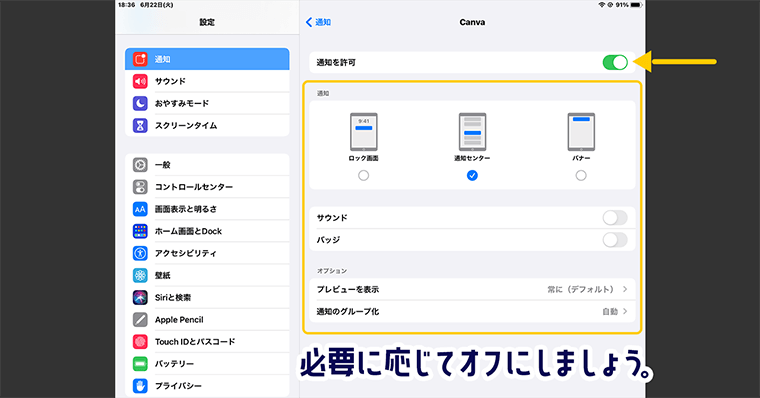Tap the 通知センター device illustration
The height and width of the screenshot is (398, 760).
pos(472,132)
